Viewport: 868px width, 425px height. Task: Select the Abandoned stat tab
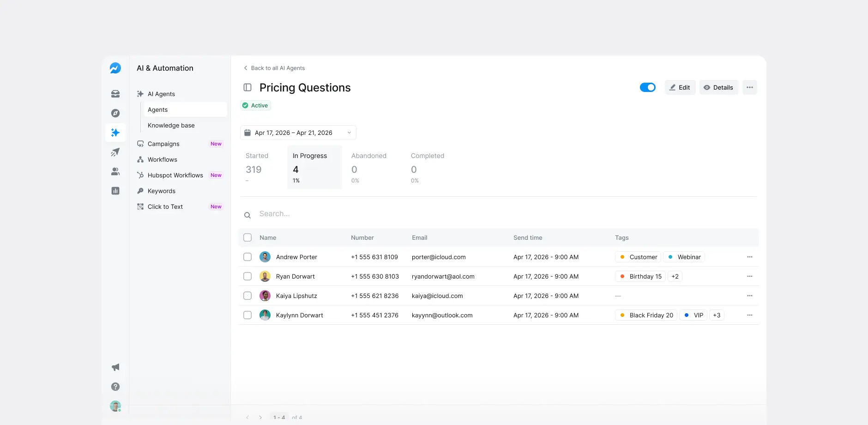[x=371, y=167]
